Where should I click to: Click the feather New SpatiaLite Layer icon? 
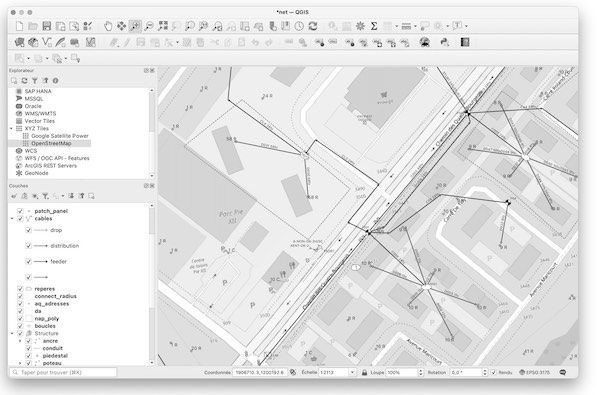point(60,42)
